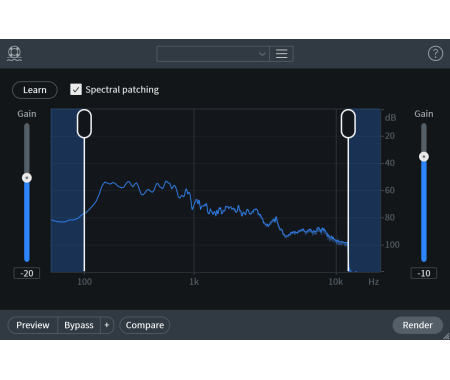Click the -10 gain value field

click(x=424, y=273)
